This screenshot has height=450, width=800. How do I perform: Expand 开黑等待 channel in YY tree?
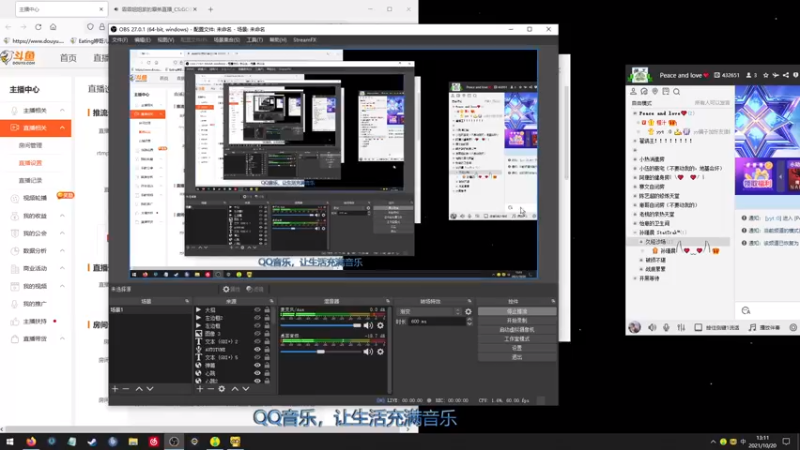635,278
